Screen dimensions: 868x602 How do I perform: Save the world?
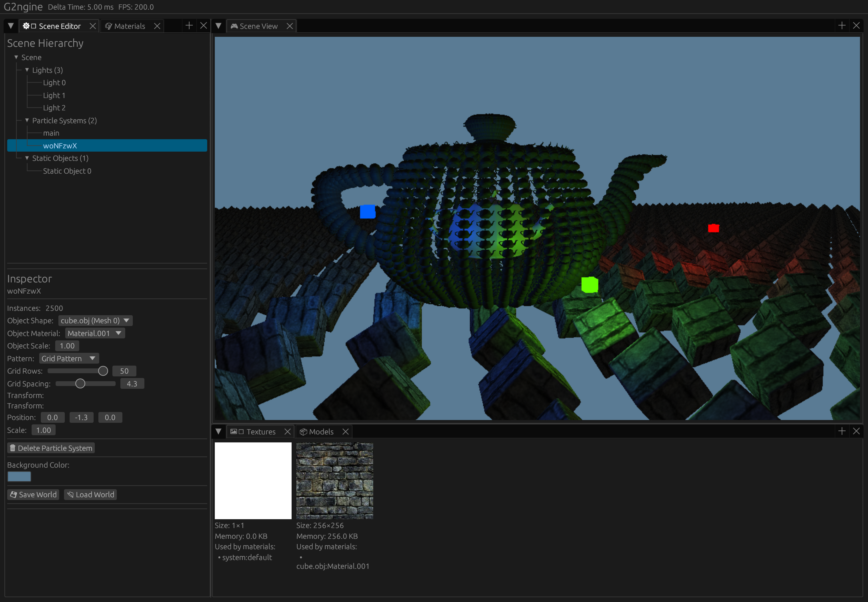(33, 495)
